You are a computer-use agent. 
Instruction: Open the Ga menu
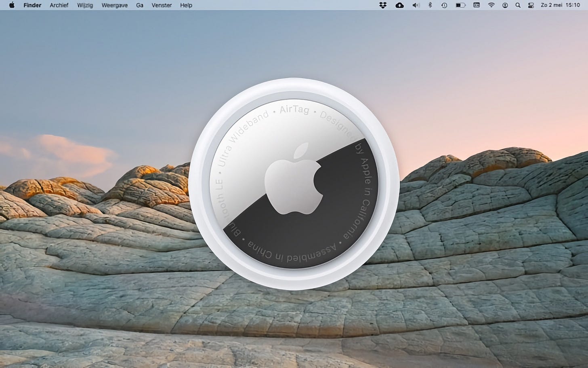point(140,5)
